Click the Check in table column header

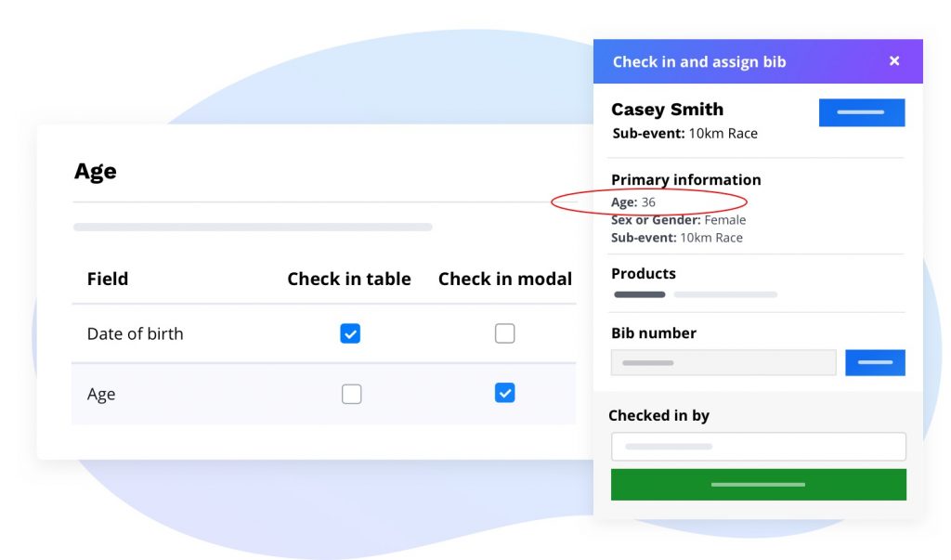(349, 279)
